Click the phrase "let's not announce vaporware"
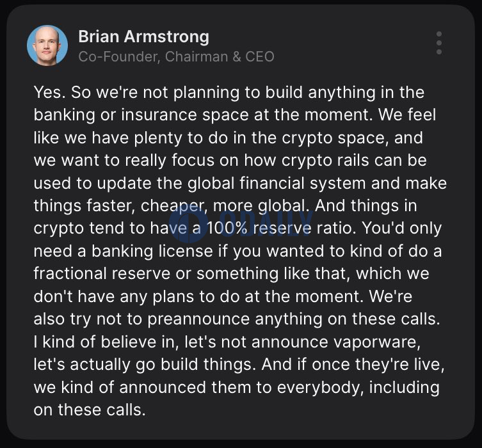The width and height of the screenshot is (482, 448). 302,342
